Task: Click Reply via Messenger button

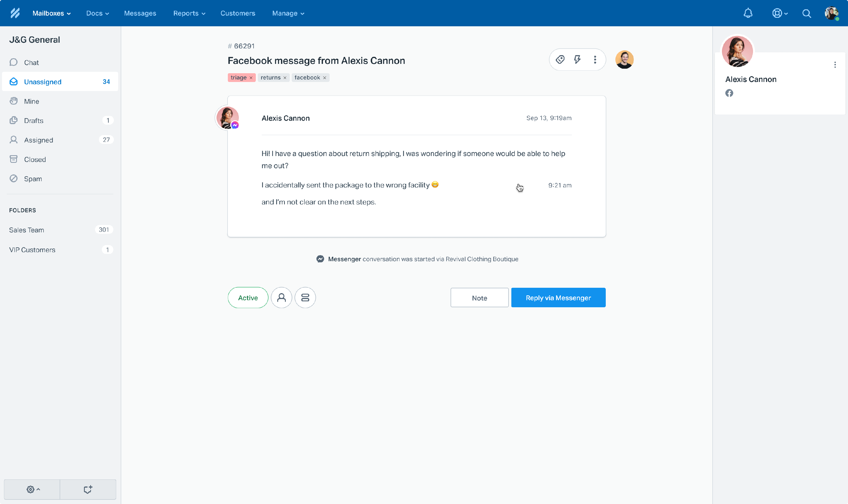Action: (558, 297)
